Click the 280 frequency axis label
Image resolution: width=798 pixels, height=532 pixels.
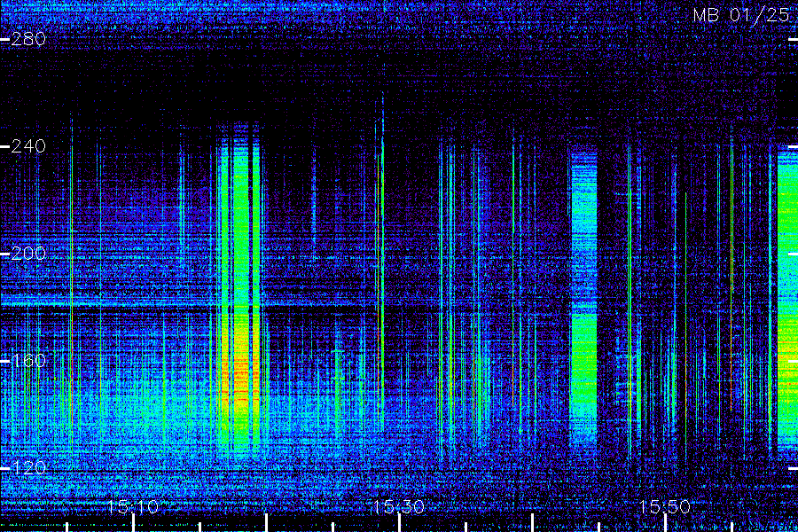point(28,39)
